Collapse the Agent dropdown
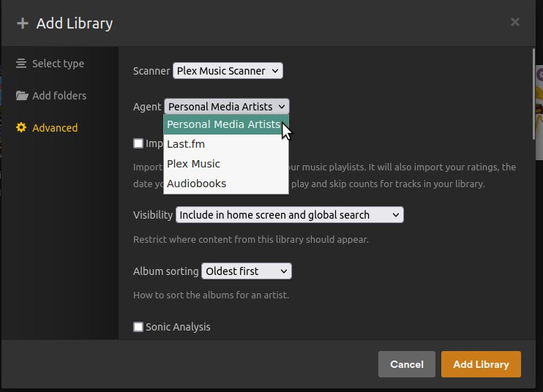This screenshot has height=392, width=543. coord(227,107)
